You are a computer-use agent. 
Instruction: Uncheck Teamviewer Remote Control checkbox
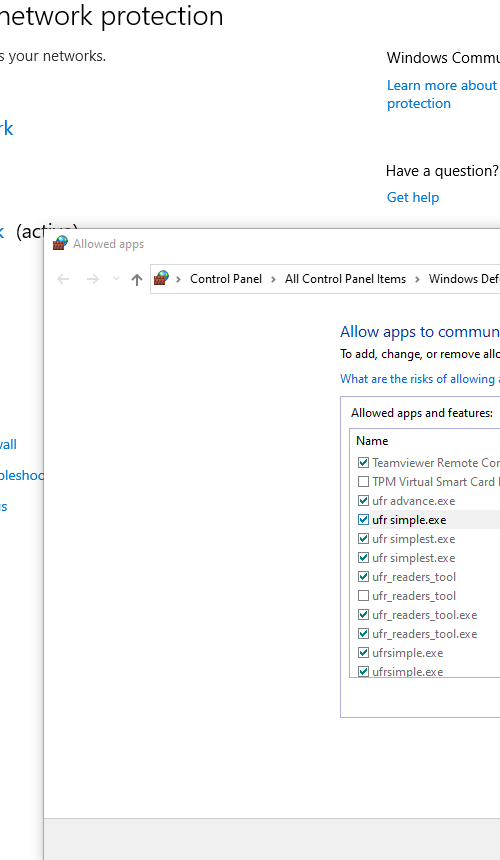[x=363, y=463]
